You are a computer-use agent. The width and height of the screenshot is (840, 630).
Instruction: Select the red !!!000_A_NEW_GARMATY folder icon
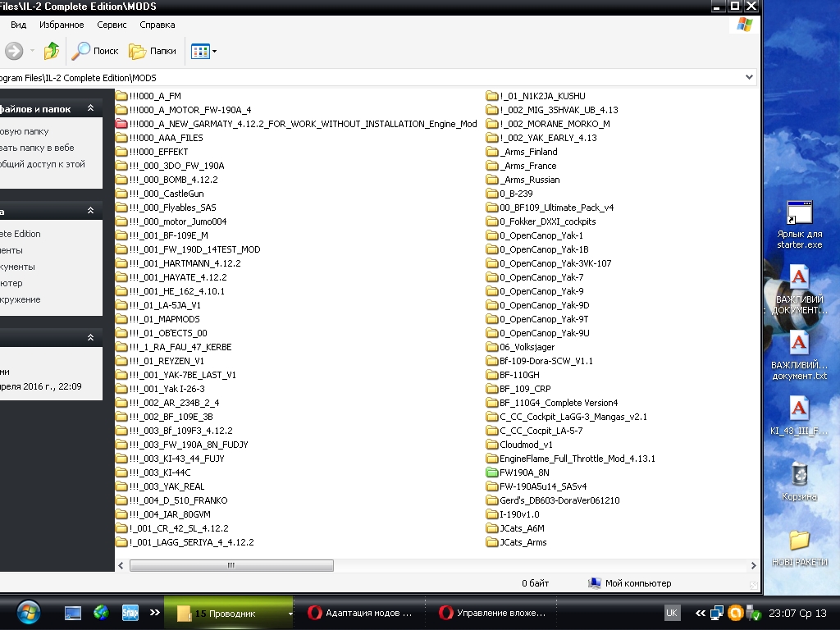[x=121, y=124]
